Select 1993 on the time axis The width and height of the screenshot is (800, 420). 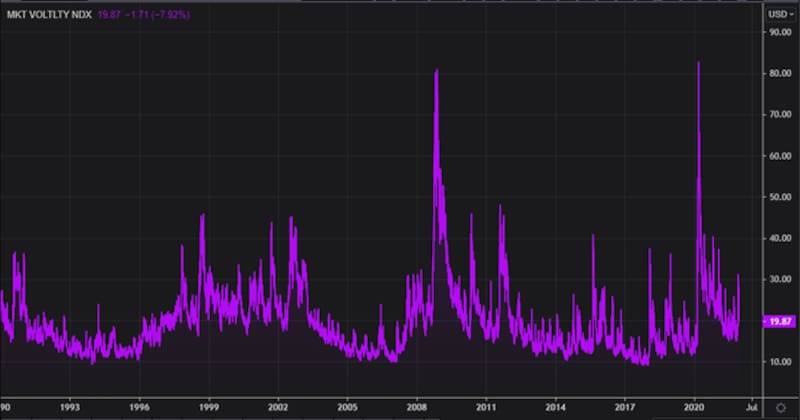point(69,407)
